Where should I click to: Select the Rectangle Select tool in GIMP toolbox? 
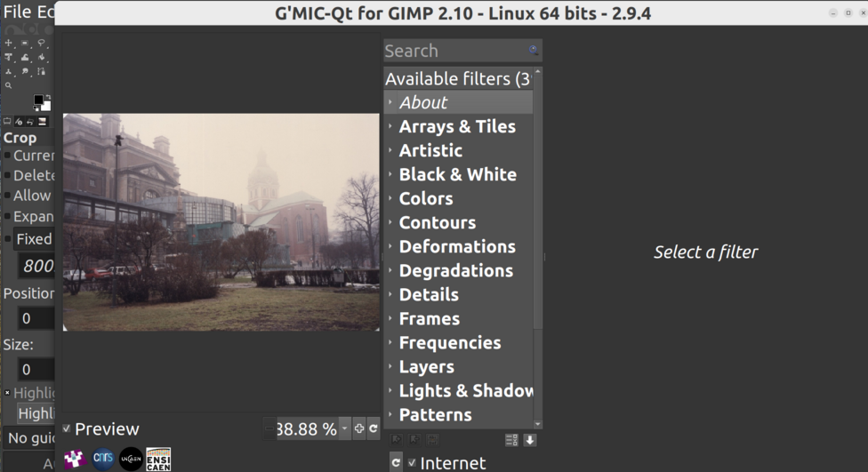tap(25, 43)
